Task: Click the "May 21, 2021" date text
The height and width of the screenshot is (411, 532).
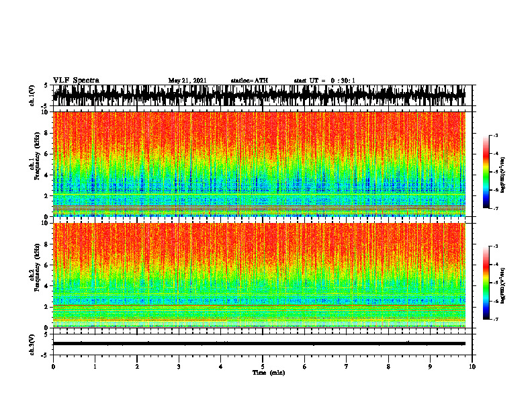Action: click(187, 81)
